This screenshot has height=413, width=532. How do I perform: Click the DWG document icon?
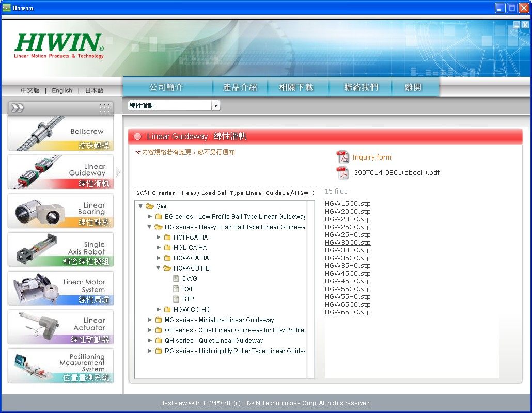176,278
